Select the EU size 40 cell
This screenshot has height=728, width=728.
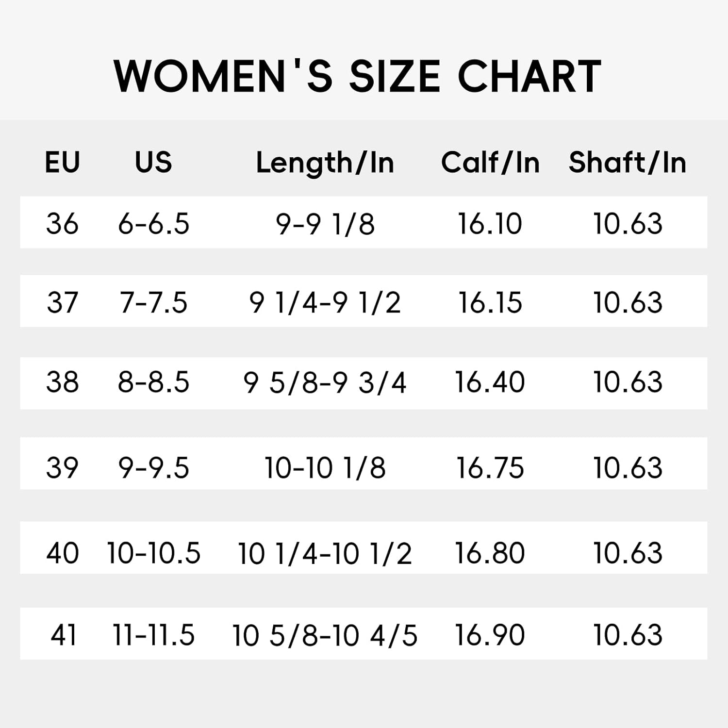click(62, 553)
